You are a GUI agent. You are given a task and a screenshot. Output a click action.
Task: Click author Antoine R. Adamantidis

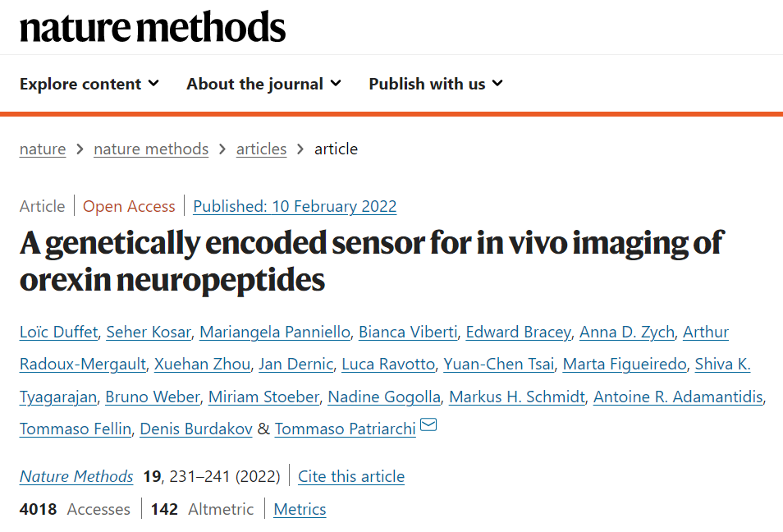point(678,397)
